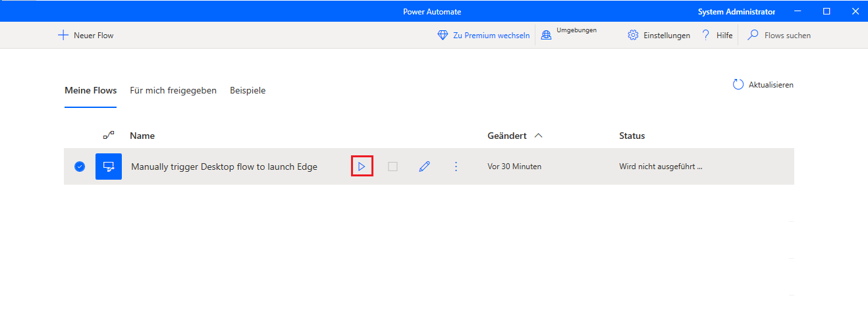Sort flows by Name column
The height and width of the screenshot is (310, 868).
point(142,136)
